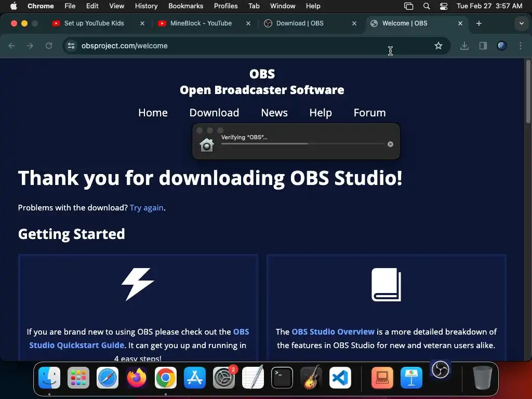The height and width of the screenshot is (399, 532).
Task: Click the OBS icon in the Dock
Action: tap(441, 369)
